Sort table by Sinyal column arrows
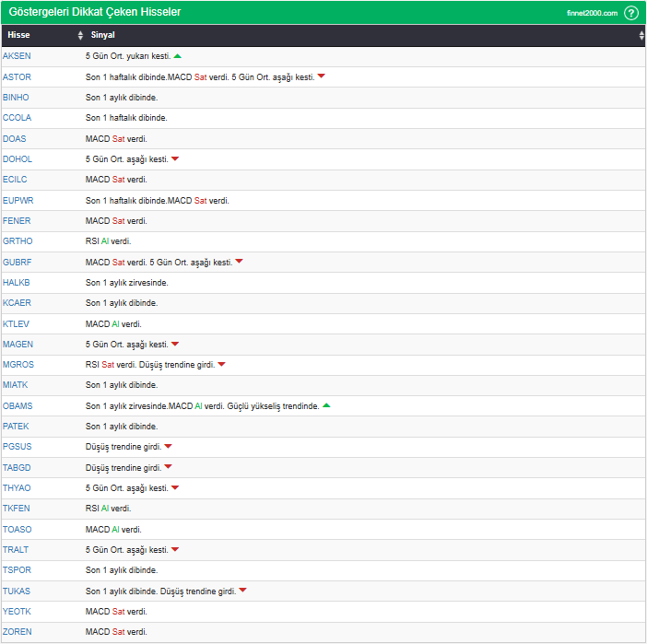 tap(641, 35)
